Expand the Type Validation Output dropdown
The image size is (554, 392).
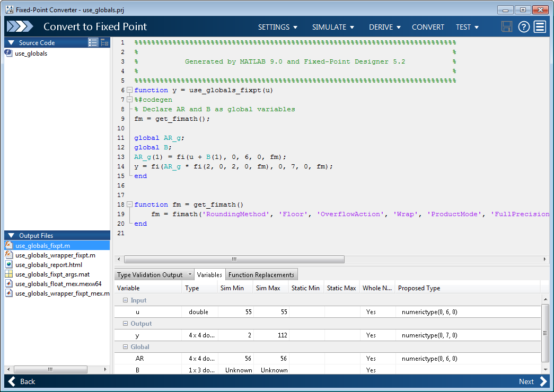point(190,274)
